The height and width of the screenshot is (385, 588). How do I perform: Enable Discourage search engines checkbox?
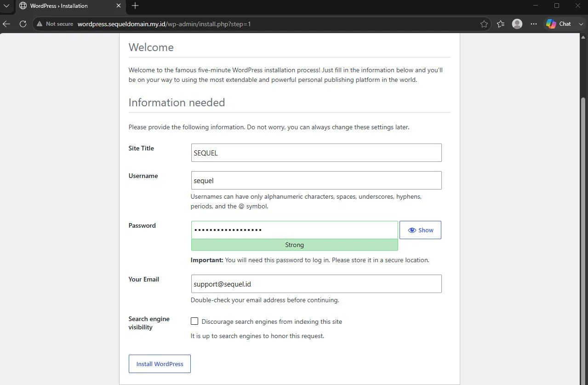[194, 322]
